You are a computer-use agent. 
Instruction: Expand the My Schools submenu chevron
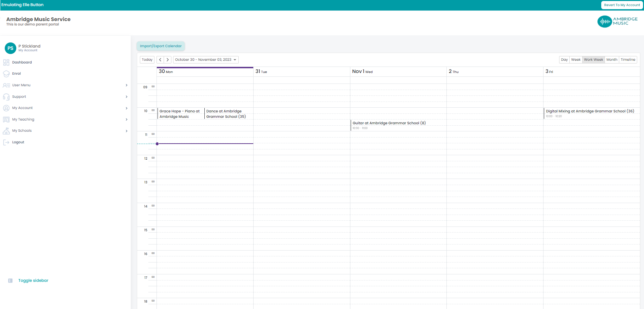coord(127,131)
